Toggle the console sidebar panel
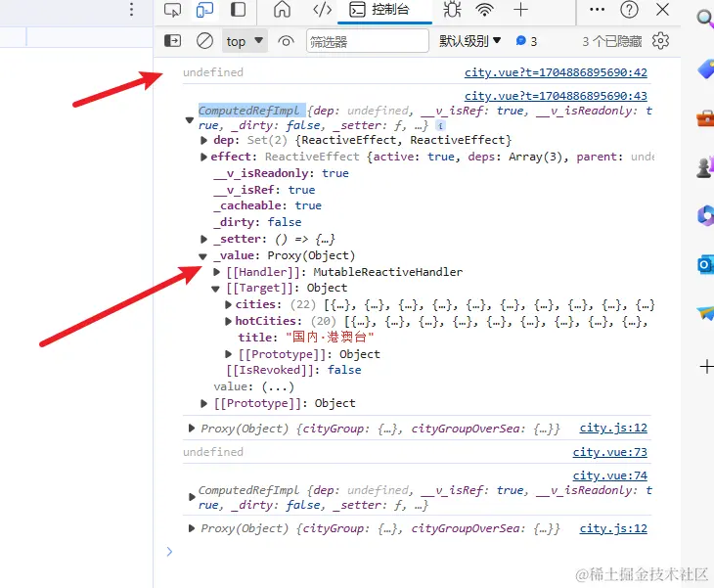714x588 pixels. (172, 41)
